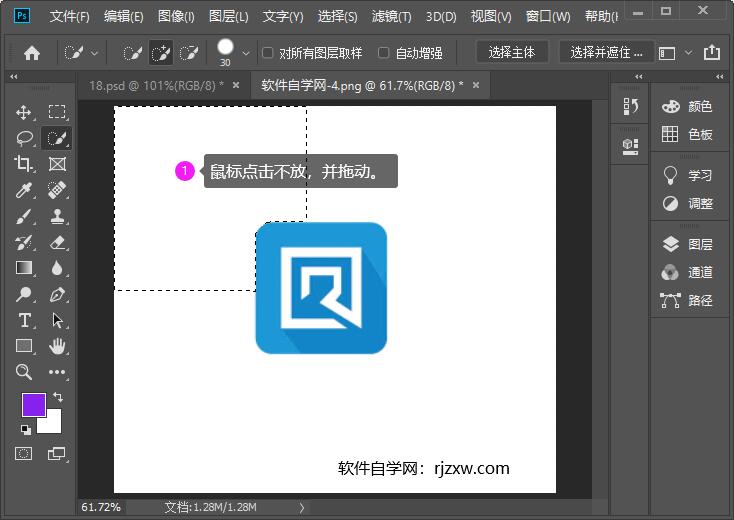Viewport: 734px width, 520px height.
Task: Change screen mode button
Action: coord(57,453)
